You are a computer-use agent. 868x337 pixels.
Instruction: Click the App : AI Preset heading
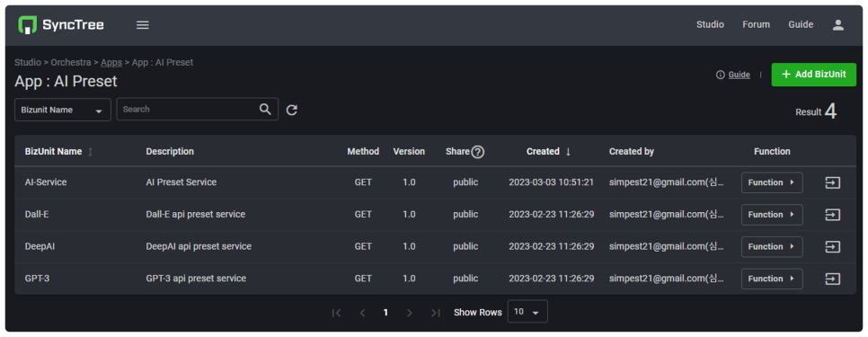point(66,82)
